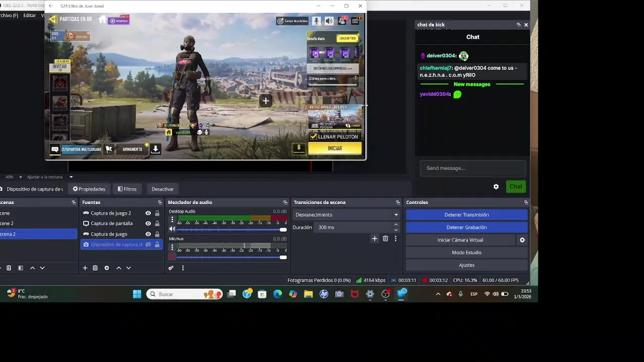Image resolution: width=644 pixels, height=362 pixels.
Task: Open Mic/Aux options three-dot menu
Action: point(172,247)
